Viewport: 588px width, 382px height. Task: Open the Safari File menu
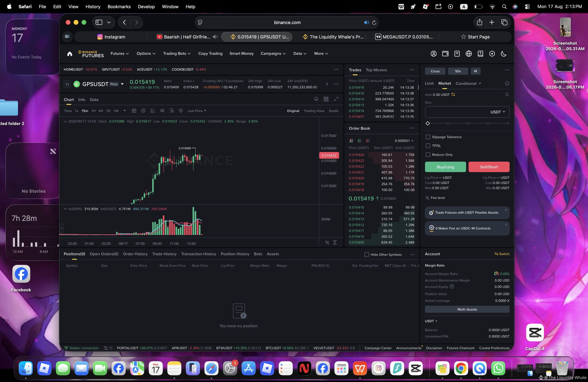click(x=42, y=7)
